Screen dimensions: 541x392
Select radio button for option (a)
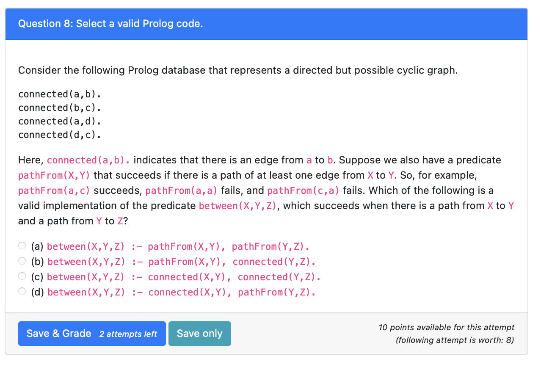(x=22, y=246)
